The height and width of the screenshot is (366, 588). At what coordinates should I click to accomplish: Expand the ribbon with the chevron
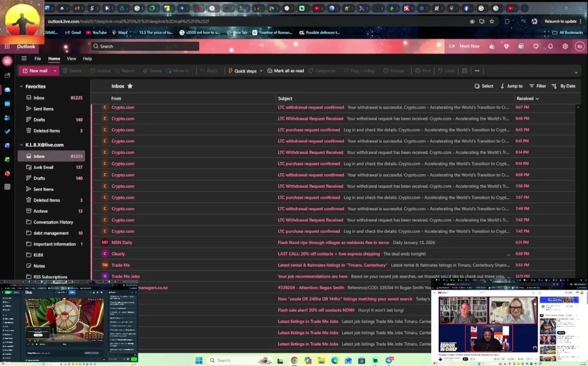click(x=576, y=72)
